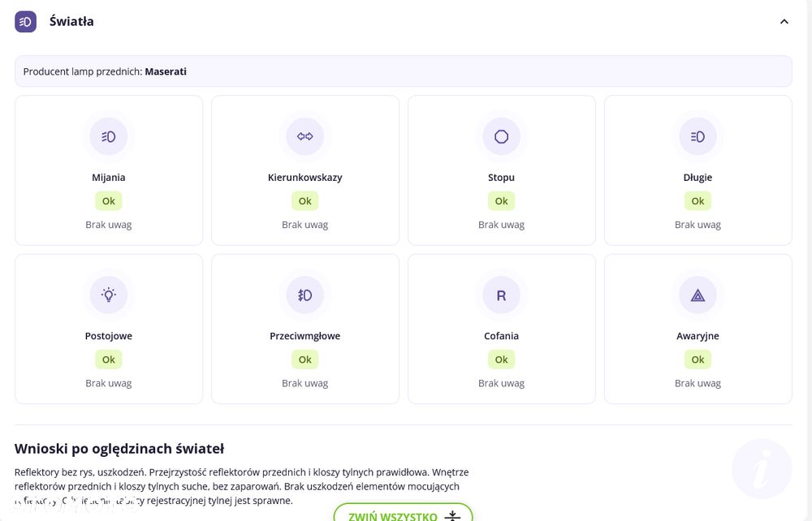This screenshot has width=812, height=521.
Task: Select the Kierunkowskazy card label
Action: point(305,178)
